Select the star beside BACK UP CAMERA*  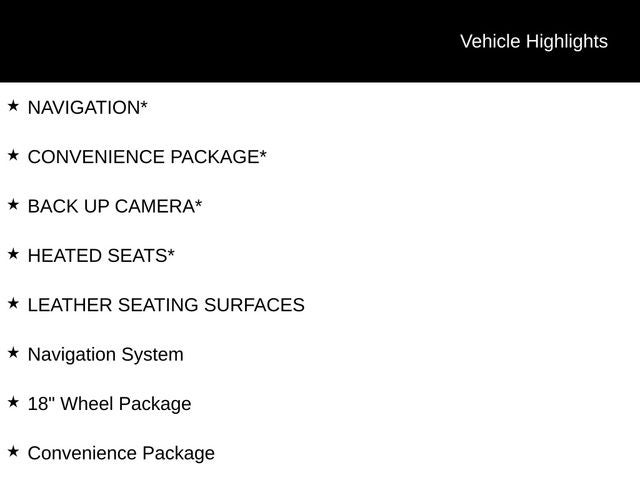click(x=13, y=204)
